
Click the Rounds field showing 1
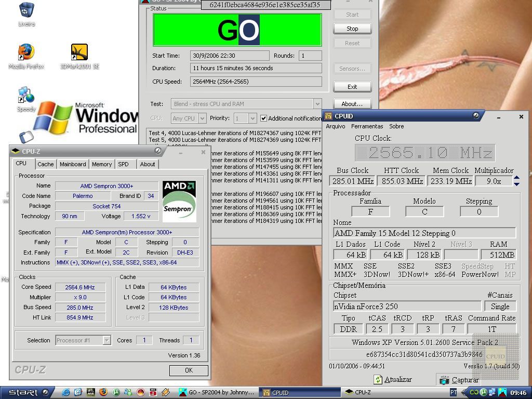pos(310,56)
